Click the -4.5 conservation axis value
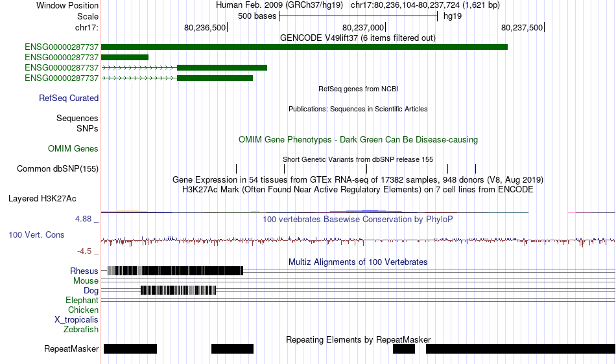The width and height of the screenshot is (616, 364). tap(84, 251)
